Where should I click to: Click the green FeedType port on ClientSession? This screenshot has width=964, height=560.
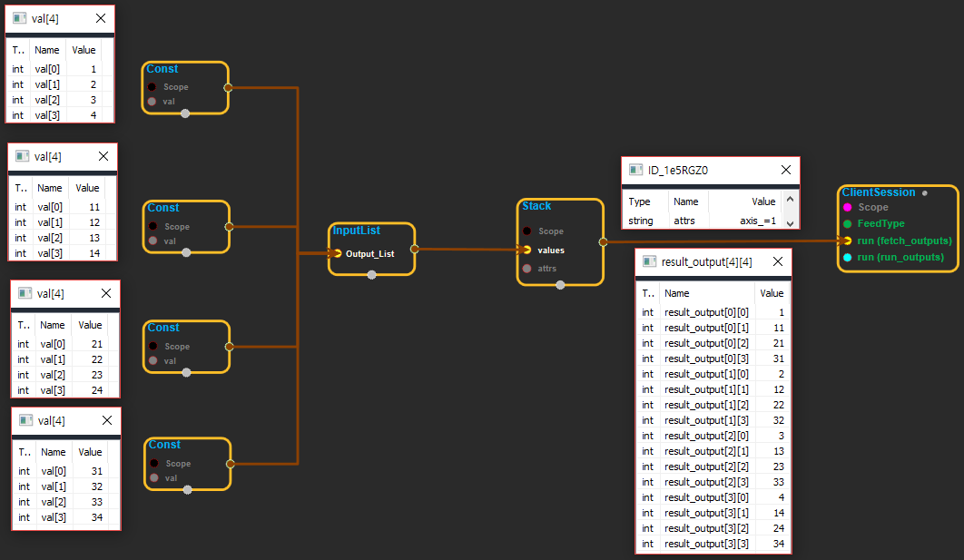click(847, 224)
